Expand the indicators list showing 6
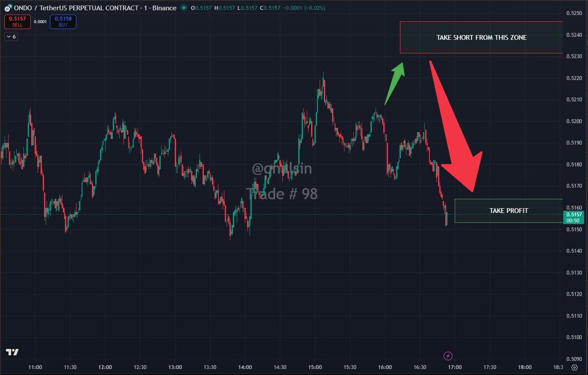 pos(10,36)
